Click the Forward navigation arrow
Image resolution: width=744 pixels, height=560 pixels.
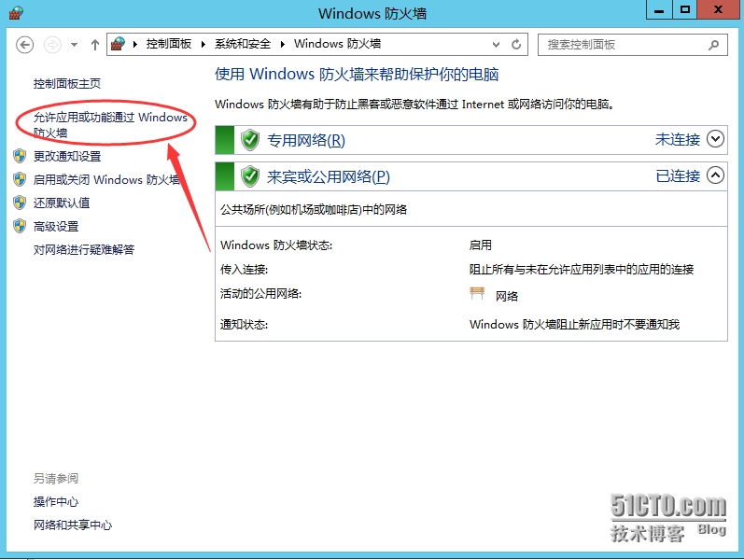pos(52,45)
